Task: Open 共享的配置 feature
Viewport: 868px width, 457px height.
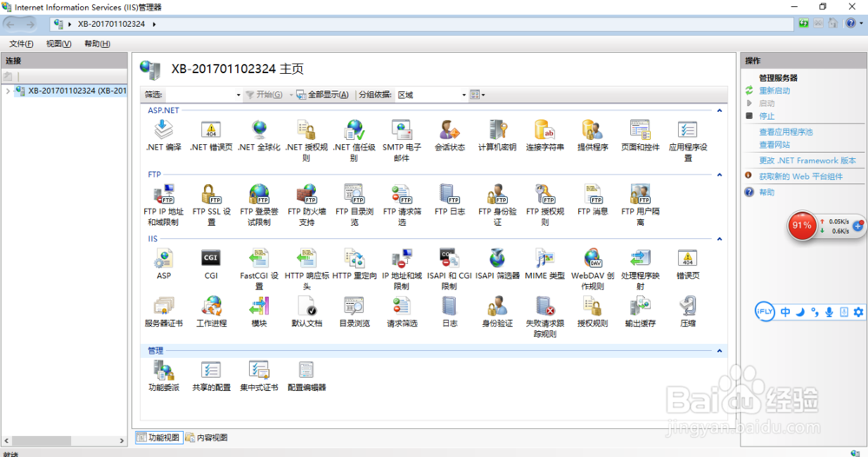Action: 211,375
